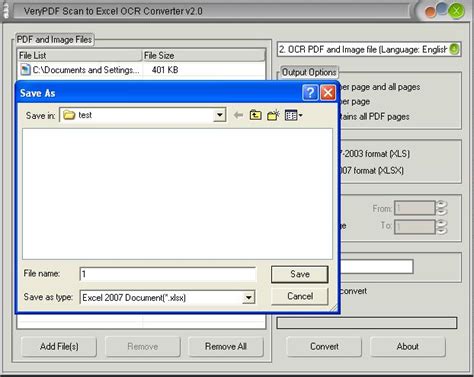This screenshot has width=474, height=377.
Task: Open the OCR mode dropdown
Action: (x=454, y=49)
